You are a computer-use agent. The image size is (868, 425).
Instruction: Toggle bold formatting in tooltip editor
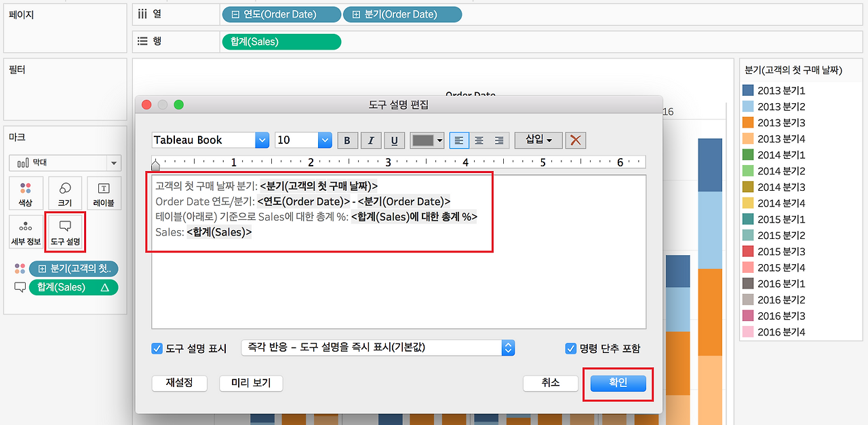tap(347, 141)
